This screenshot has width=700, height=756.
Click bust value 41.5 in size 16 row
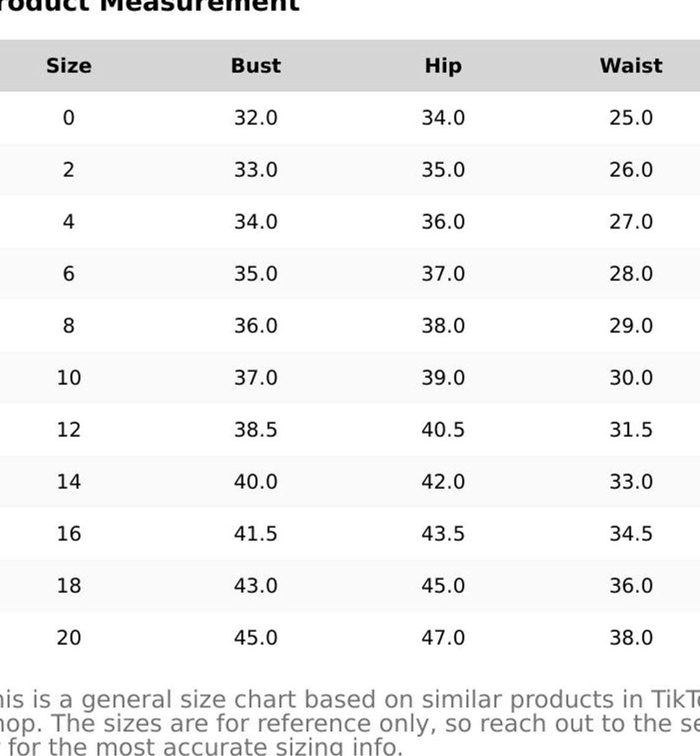[255, 534]
